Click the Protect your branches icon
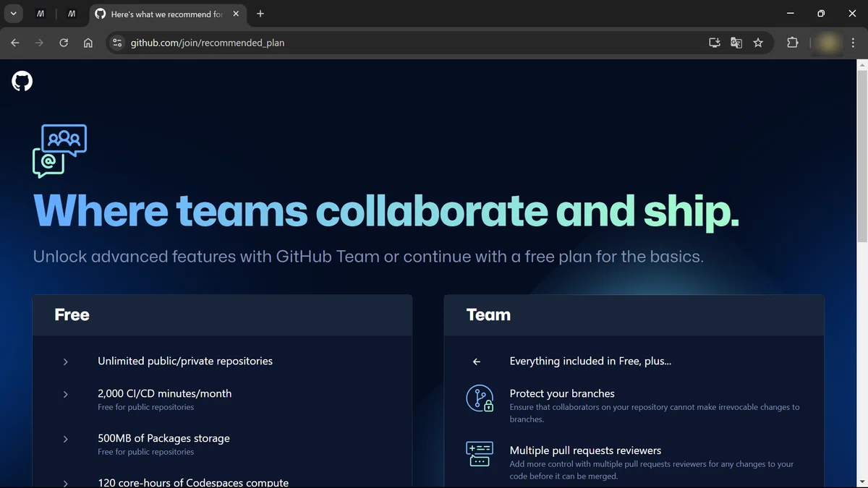This screenshot has width=868, height=488. coord(480,398)
